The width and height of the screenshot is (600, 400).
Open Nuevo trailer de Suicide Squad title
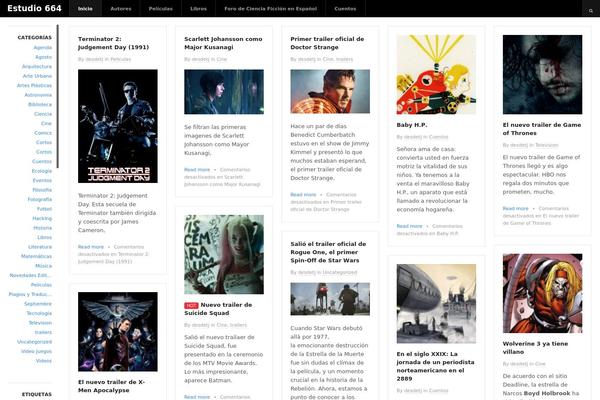tap(218, 309)
